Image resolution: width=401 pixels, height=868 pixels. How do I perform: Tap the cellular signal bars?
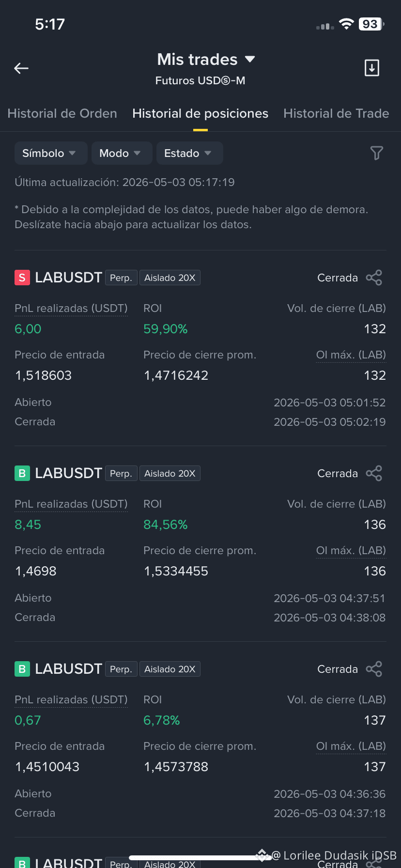(x=325, y=26)
